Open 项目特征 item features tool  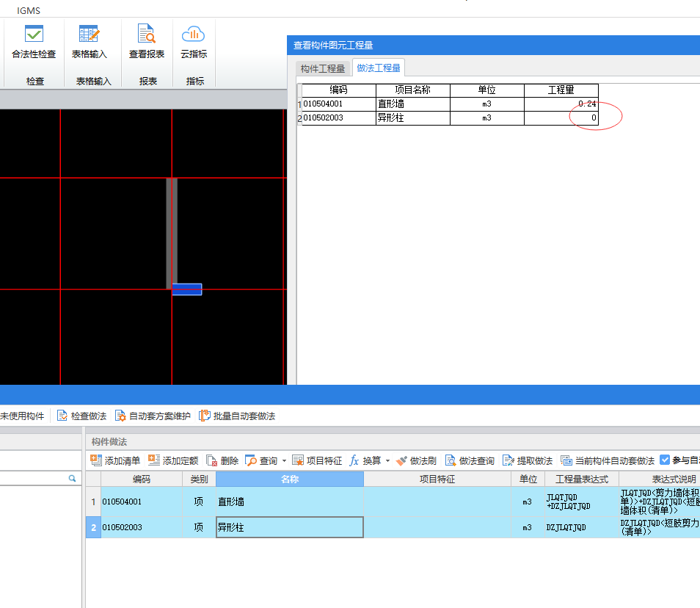point(317,460)
